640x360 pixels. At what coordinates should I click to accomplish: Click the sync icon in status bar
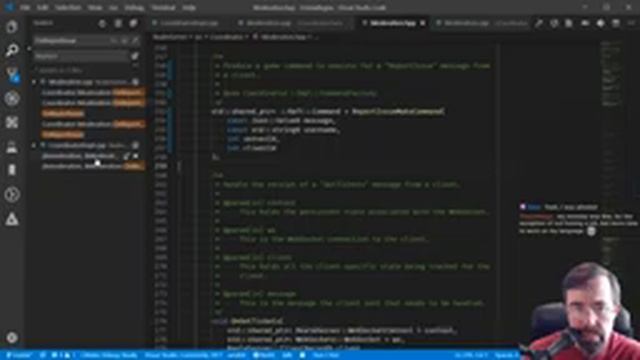point(42,355)
